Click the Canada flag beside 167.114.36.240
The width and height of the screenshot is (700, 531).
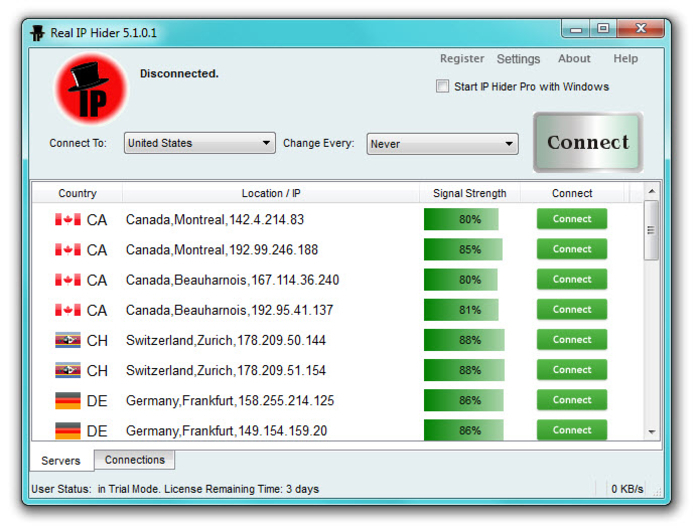point(68,280)
